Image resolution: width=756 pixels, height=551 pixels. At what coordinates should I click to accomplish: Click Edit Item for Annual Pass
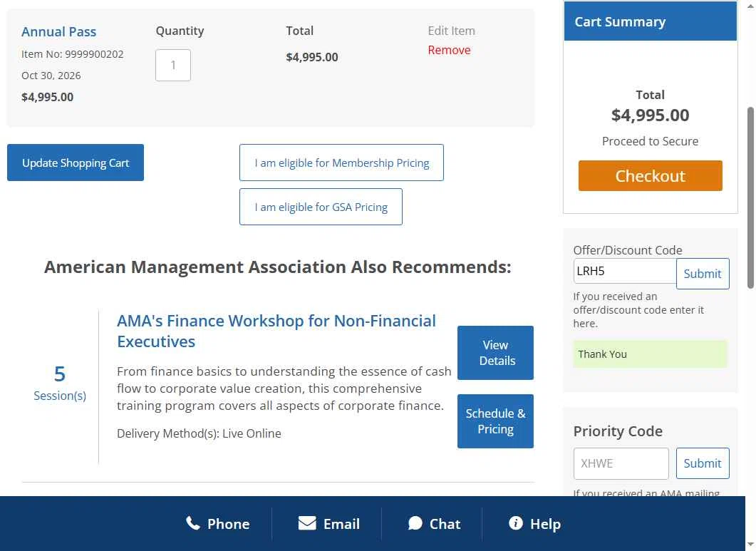(x=451, y=31)
